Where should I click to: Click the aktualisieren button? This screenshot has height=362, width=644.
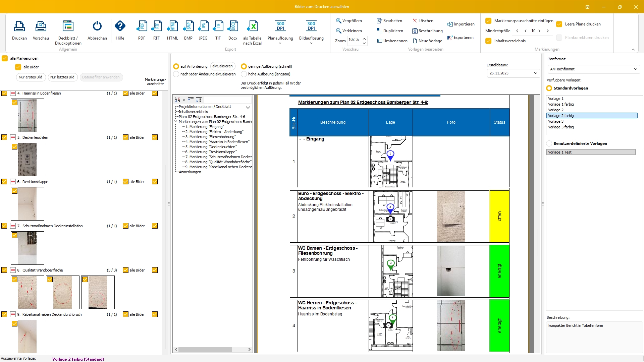[222, 66]
